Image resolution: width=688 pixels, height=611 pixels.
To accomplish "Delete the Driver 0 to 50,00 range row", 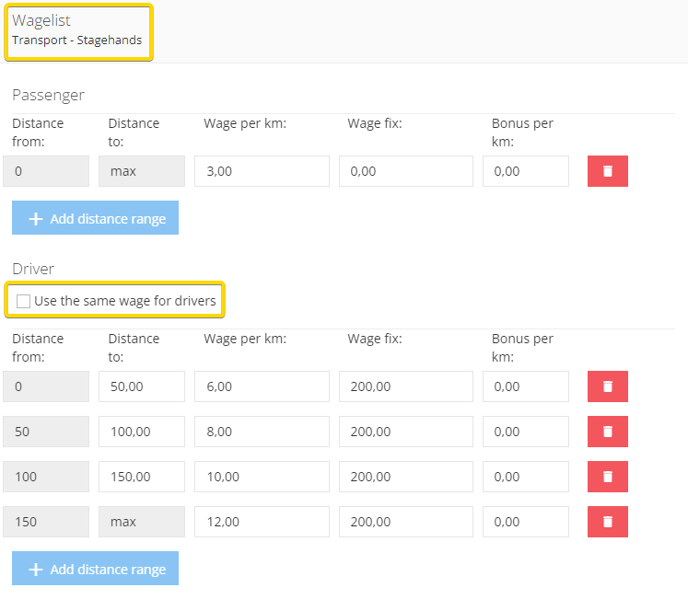I will pyautogui.click(x=608, y=386).
